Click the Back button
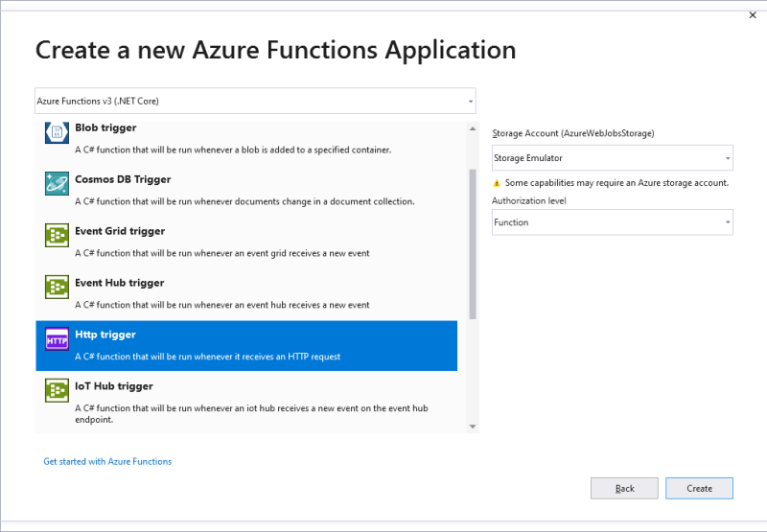 (624, 489)
